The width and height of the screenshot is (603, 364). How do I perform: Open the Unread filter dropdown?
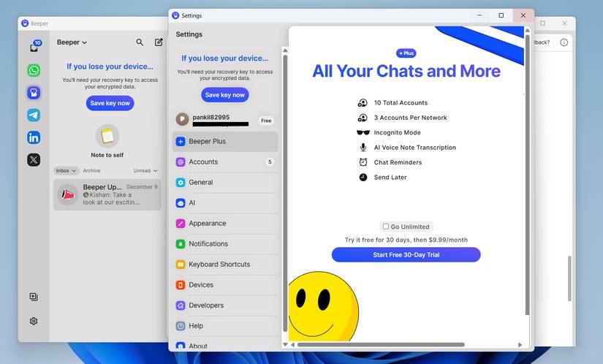tap(145, 170)
